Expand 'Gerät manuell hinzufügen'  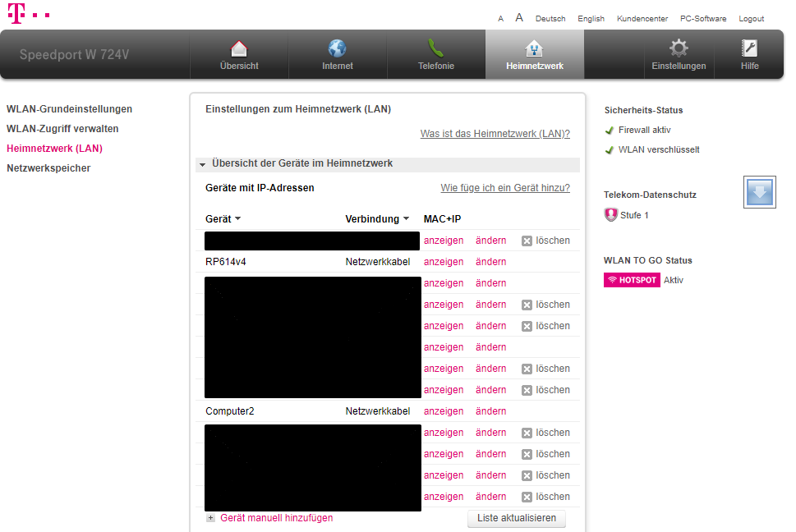click(270, 518)
